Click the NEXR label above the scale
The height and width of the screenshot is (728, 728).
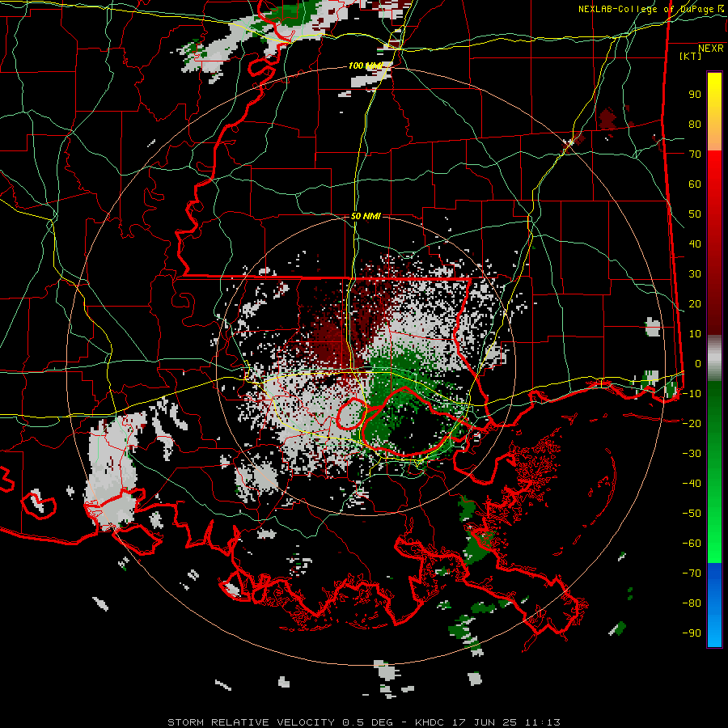[x=710, y=49]
